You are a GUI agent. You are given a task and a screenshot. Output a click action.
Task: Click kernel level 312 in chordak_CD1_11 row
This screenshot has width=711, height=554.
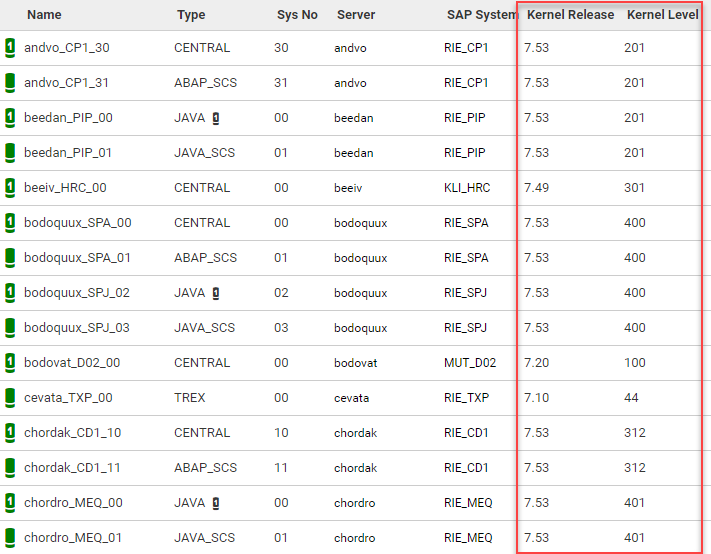tap(634, 467)
